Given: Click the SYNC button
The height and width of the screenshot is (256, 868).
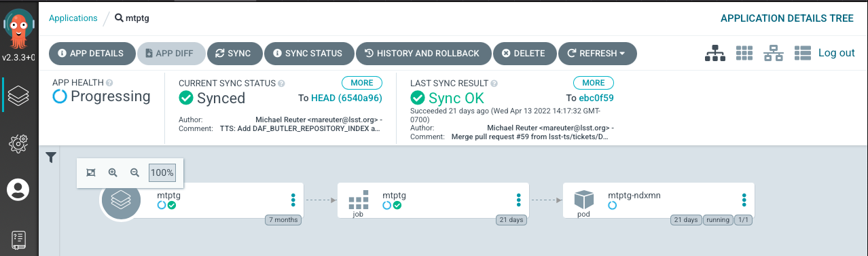Looking at the screenshot, I should click(233, 54).
